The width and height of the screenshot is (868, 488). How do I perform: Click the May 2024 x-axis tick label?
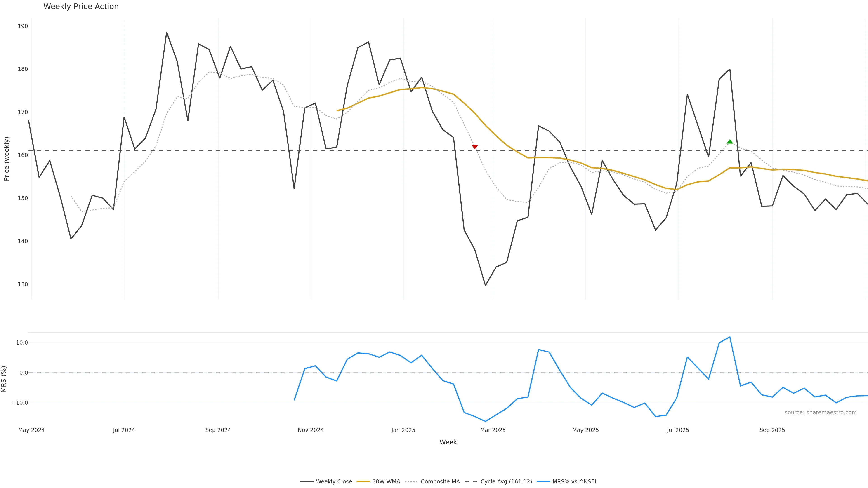31,430
